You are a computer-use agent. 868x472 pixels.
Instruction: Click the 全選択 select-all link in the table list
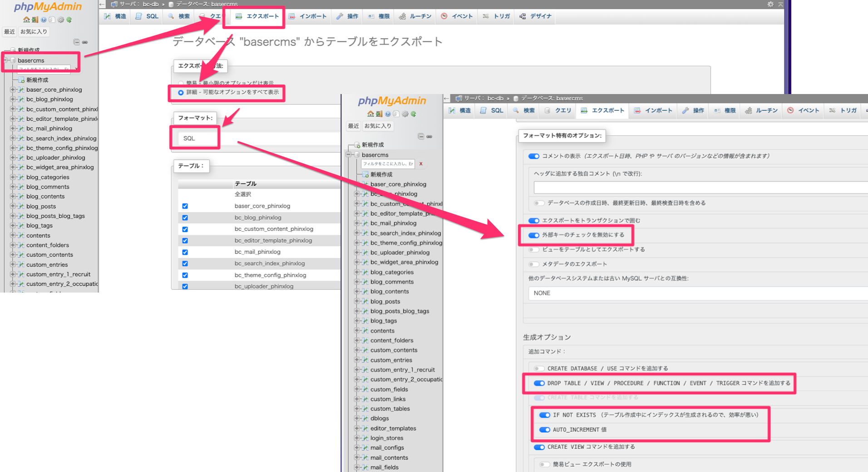tap(243, 194)
